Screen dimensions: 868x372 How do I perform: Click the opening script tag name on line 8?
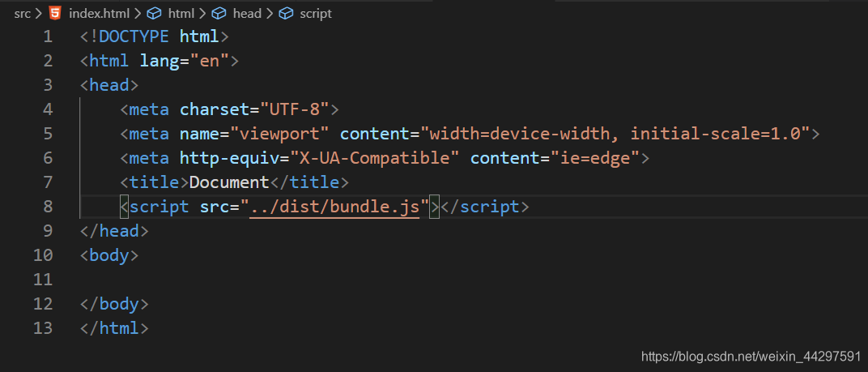pos(160,207)
